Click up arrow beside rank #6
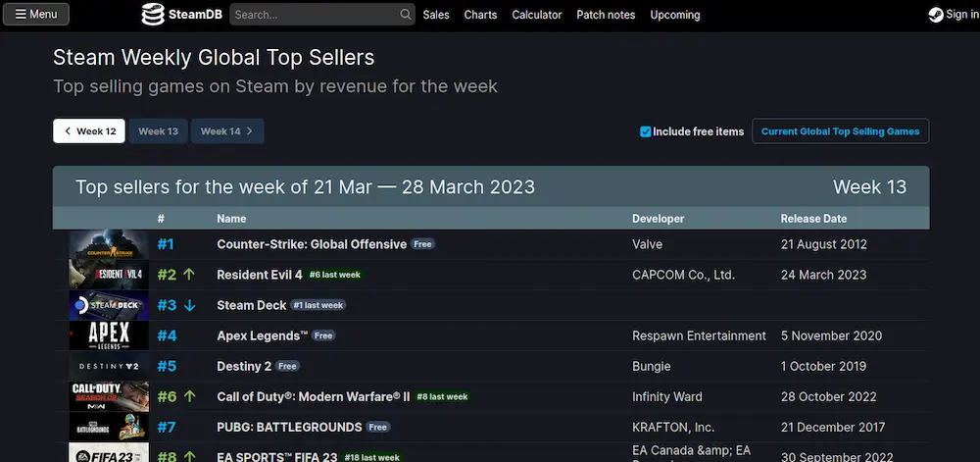This screenshot has width=980, height=462. pos(190,397)
